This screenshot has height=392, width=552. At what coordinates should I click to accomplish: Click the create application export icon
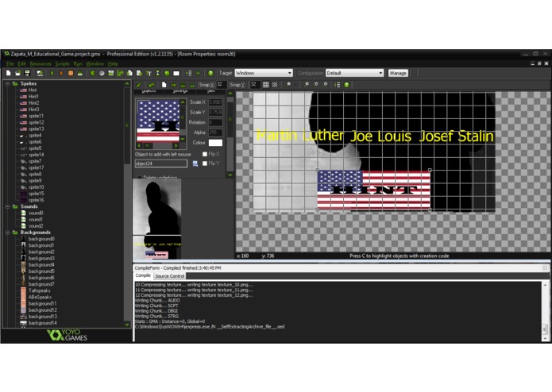pyautogui.click(x=40, y=73)
